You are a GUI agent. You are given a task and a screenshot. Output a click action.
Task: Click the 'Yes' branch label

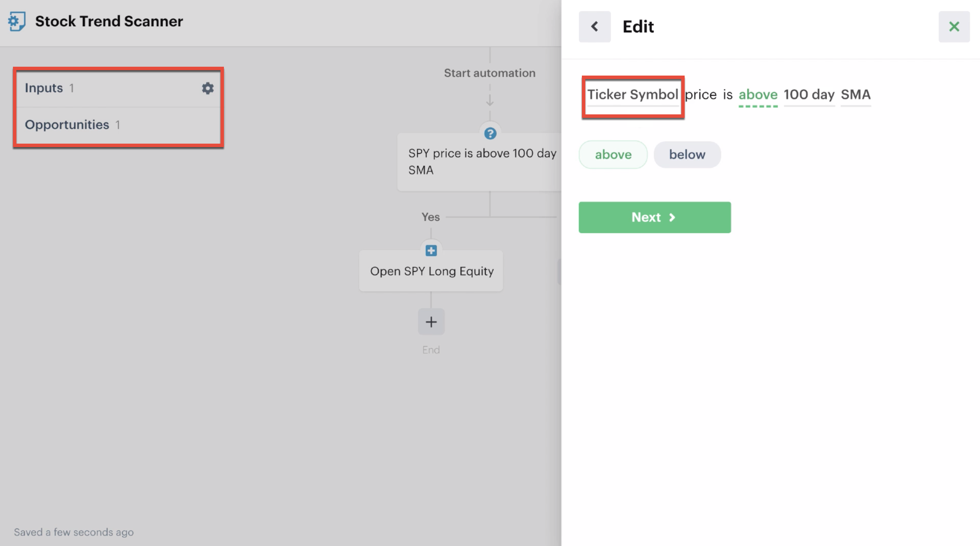tap(430, 217)
